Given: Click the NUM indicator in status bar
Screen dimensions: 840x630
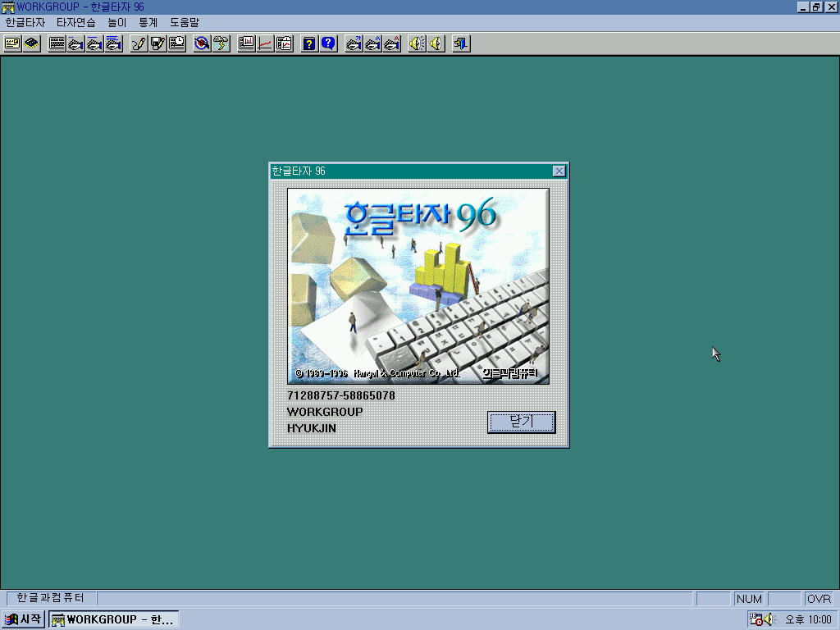Looking at the screenshot, I should (x=749, y=599).
